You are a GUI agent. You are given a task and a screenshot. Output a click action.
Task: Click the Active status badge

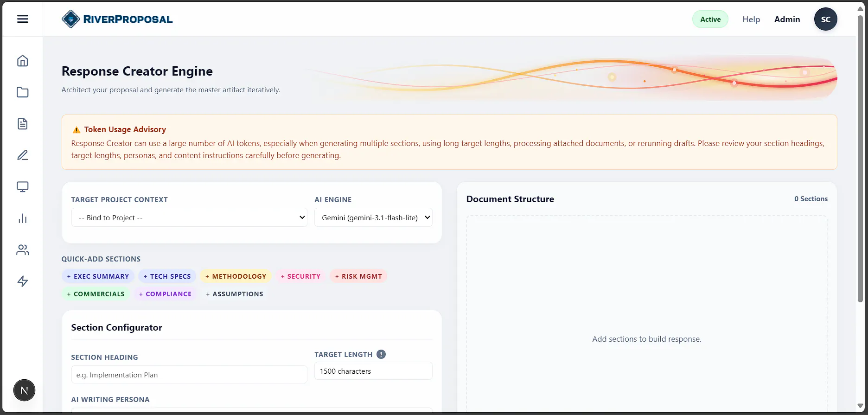(710, 19)
